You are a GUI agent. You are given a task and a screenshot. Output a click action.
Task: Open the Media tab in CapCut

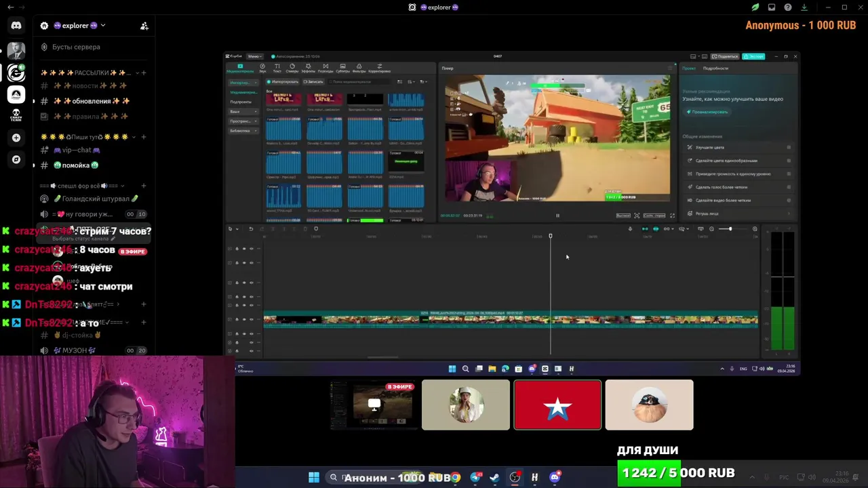[x=240, y=68]
